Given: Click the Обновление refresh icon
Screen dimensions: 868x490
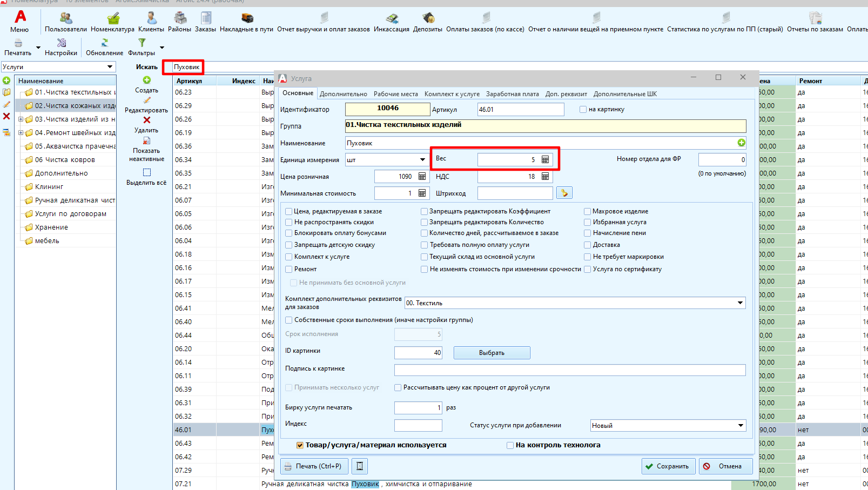Looking at the screenshot, I should 104,43.
